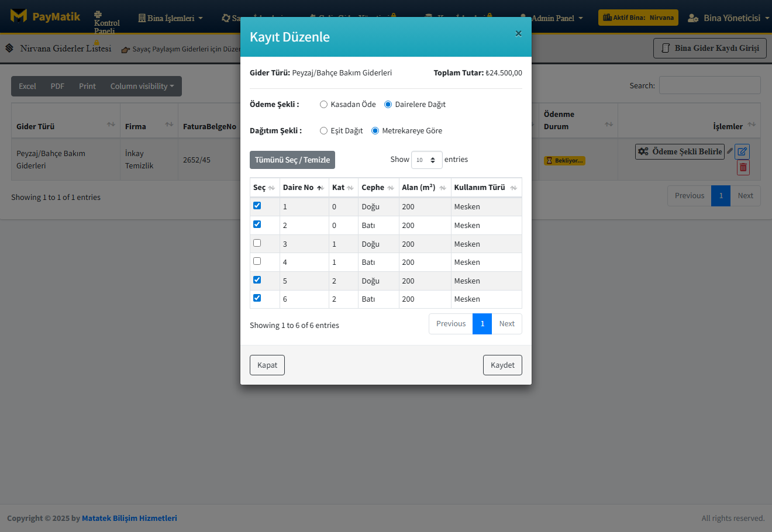
Task: Check the checkbox for Daire 3
Action: pos(257,243)
